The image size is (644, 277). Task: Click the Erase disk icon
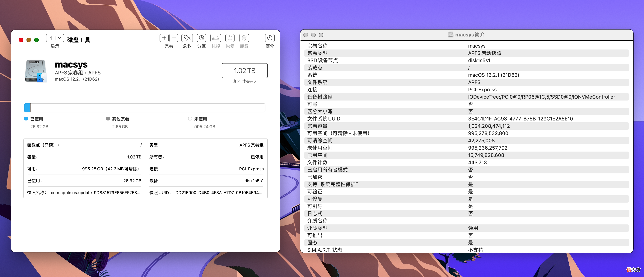[x=216, y=38]
